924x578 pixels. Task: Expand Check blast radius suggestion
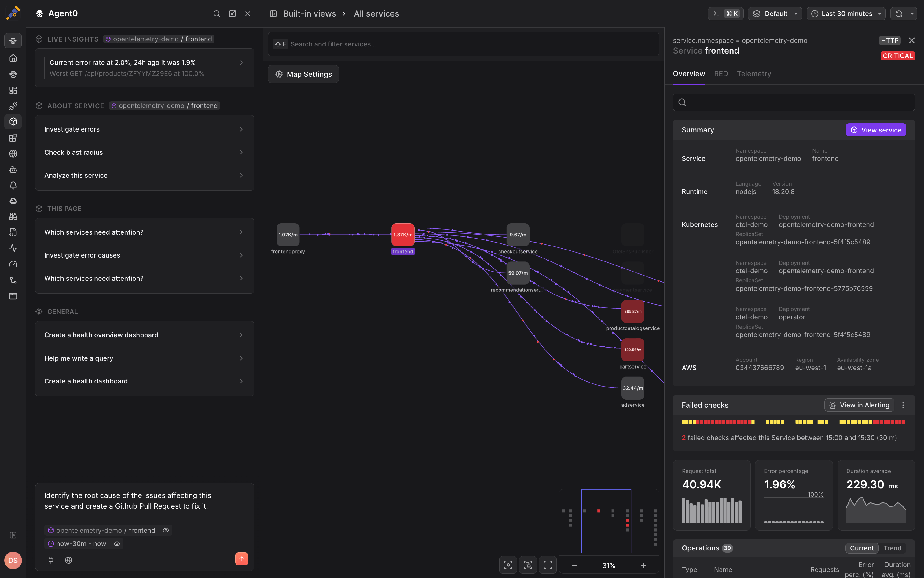145,153
